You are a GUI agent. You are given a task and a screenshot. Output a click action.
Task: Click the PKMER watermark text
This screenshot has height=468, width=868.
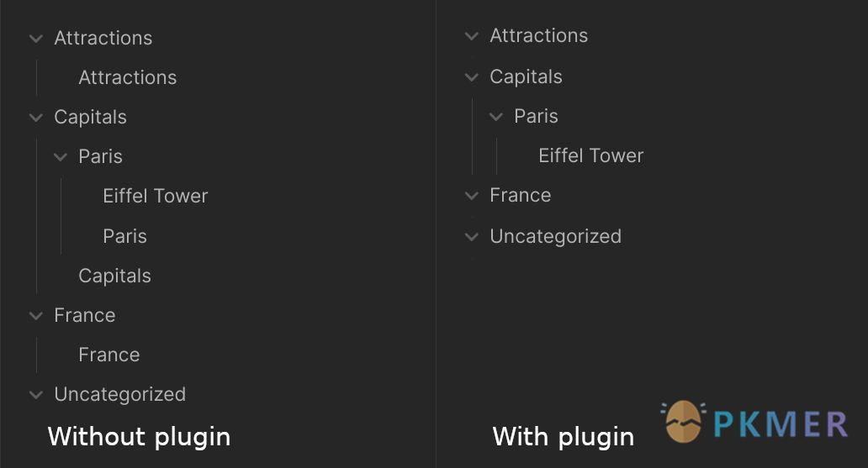tap(781, 424)
